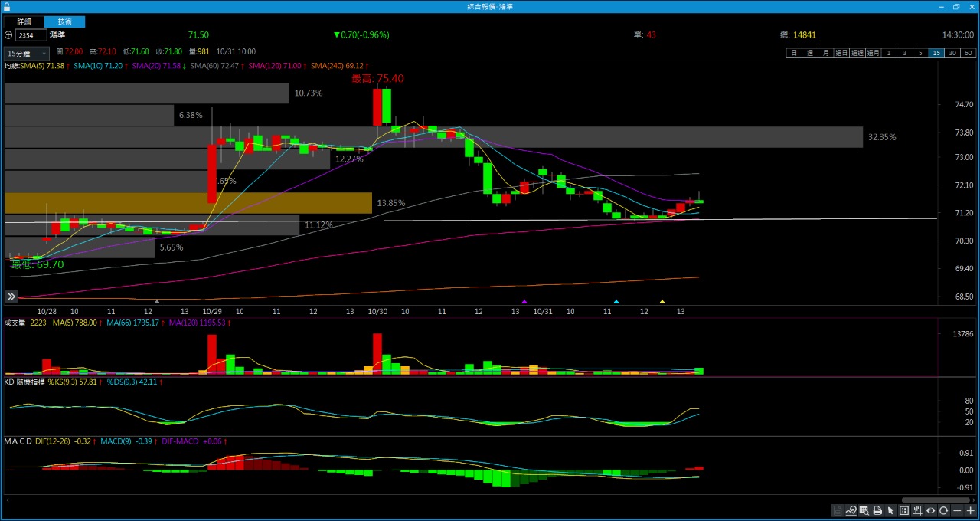Image resolution: width=980 pixels, height=521 pixels.
Task: Zoom out with the minus icon
Action: tap(958, 510)
